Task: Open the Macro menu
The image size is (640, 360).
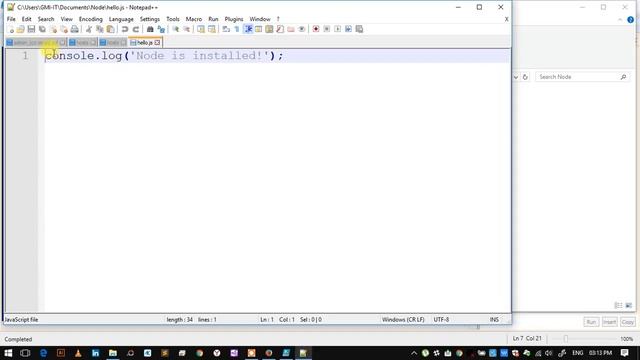Action: tap(194, 19)
